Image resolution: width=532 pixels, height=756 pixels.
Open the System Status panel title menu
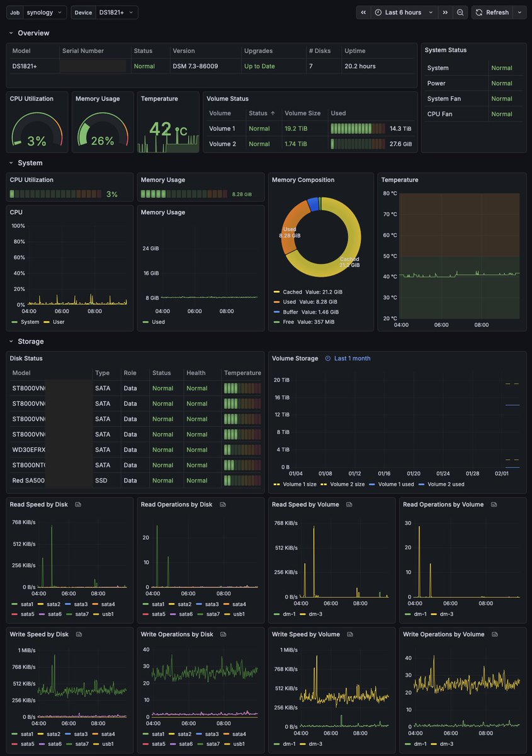click(x=446, y=50)
